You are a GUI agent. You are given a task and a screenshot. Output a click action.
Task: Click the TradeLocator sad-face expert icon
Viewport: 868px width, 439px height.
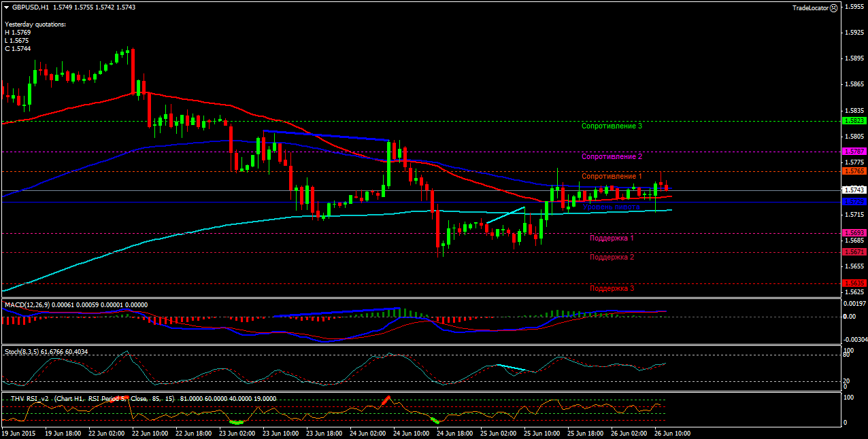tap(834, 7)
